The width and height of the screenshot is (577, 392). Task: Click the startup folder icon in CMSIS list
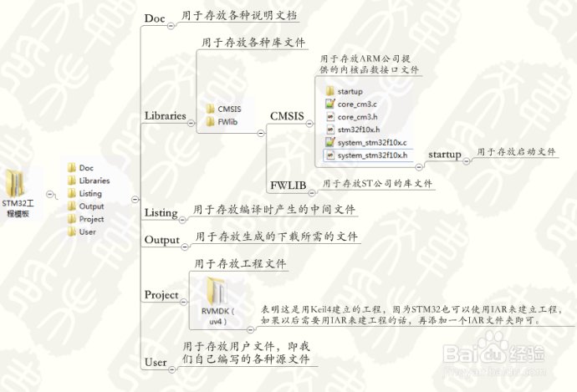(330, 91)
